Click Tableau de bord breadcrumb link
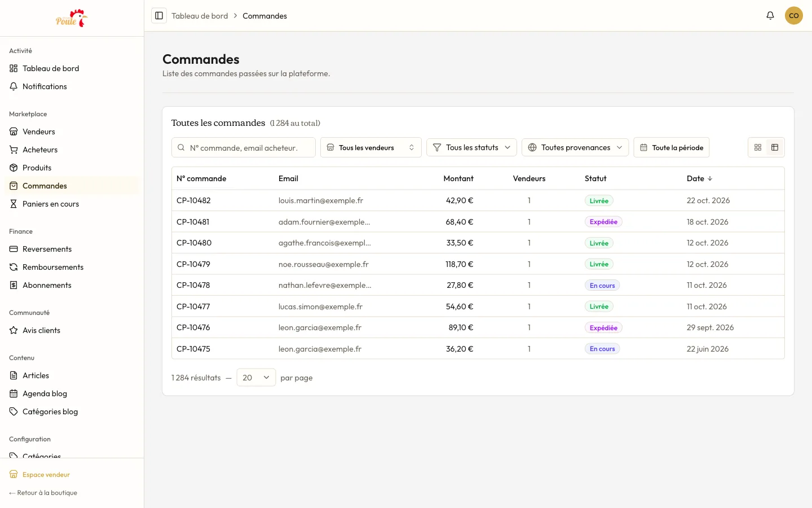Image resolution: width=812 pixels, height=508 pixels. click(x=200, y=16)
